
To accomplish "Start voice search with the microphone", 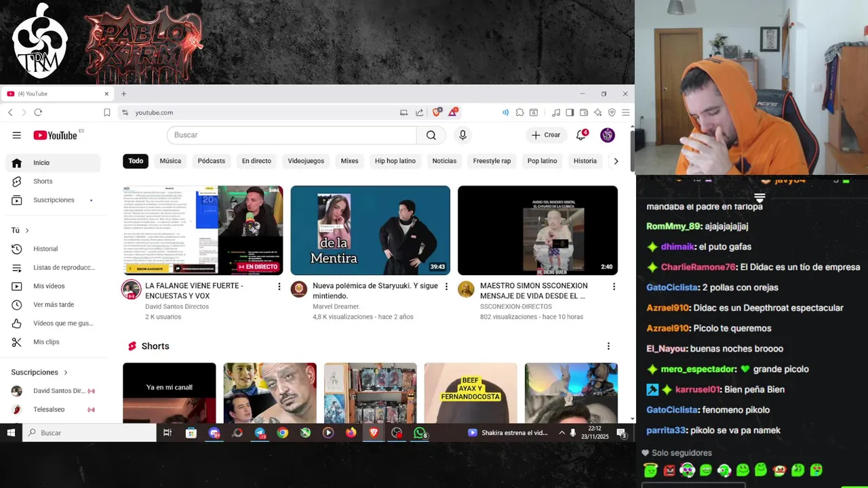I will (462, 135).
